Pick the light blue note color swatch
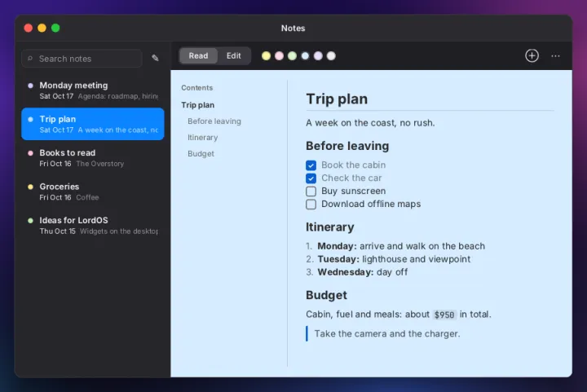Viewport: 587px width, 392px height. 305,56
